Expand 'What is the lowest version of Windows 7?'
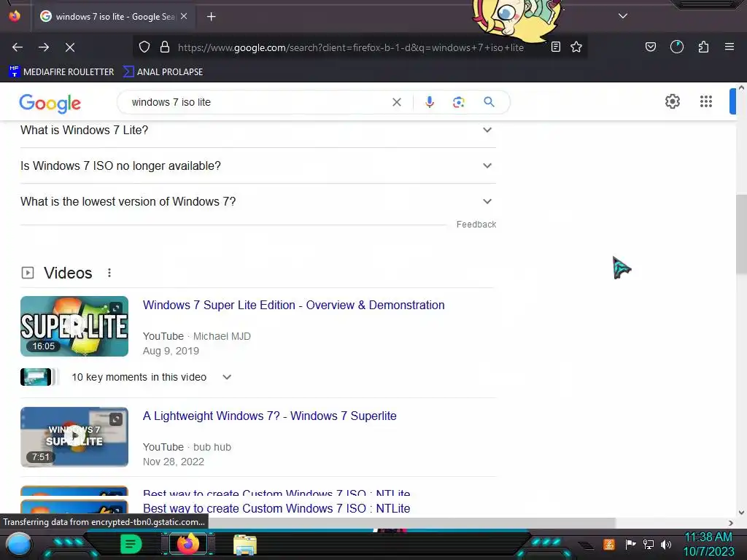747x560 pixels. click(258, 201)
